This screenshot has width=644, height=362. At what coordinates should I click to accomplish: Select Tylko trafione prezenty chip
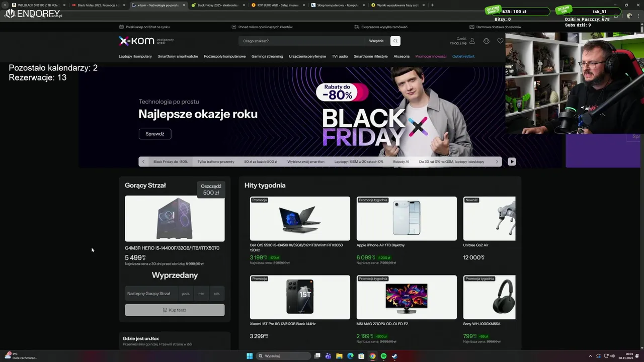216,161
